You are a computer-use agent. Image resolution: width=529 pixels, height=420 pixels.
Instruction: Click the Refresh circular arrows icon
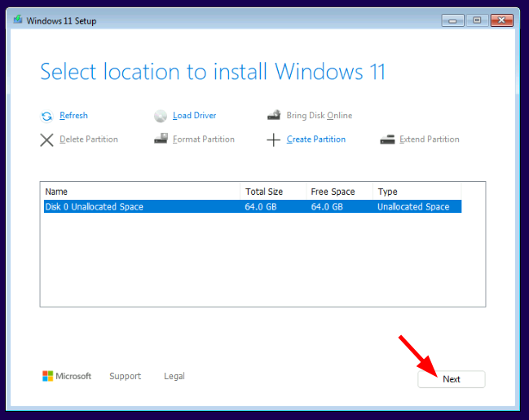[x=46, y=116]
